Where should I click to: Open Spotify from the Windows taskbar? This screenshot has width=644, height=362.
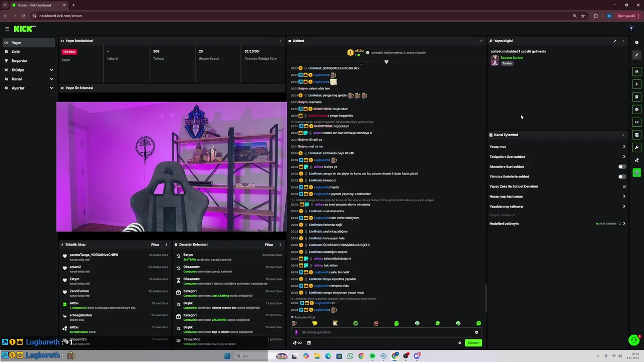372,356
